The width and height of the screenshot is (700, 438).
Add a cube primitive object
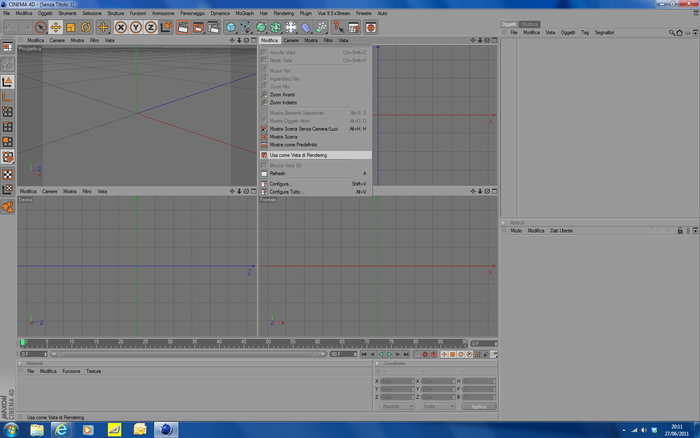231,28
